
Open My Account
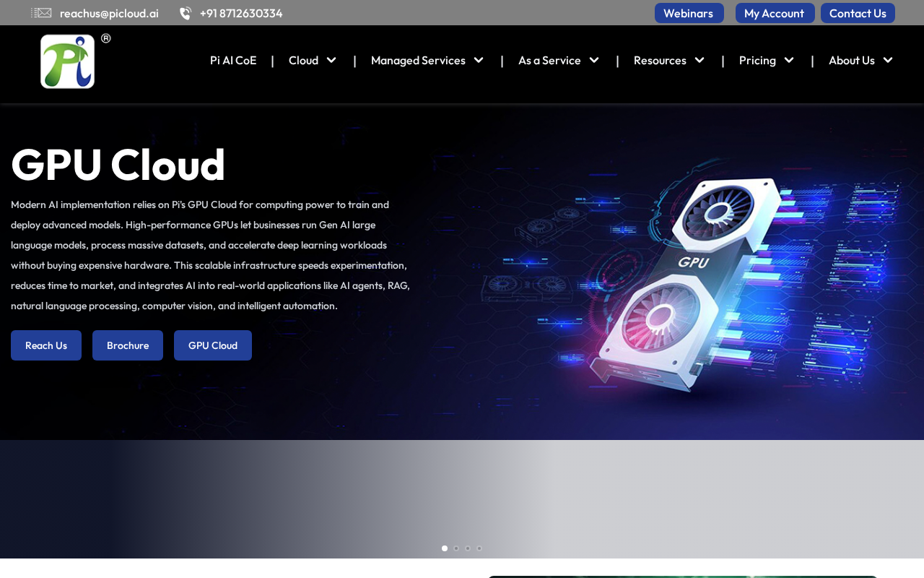click(x=775, y=13)
